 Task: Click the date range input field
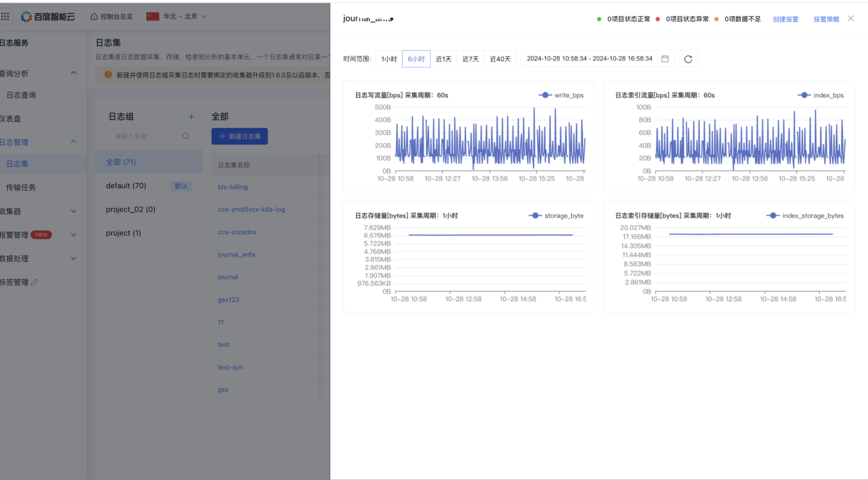[x=597, y=59]
